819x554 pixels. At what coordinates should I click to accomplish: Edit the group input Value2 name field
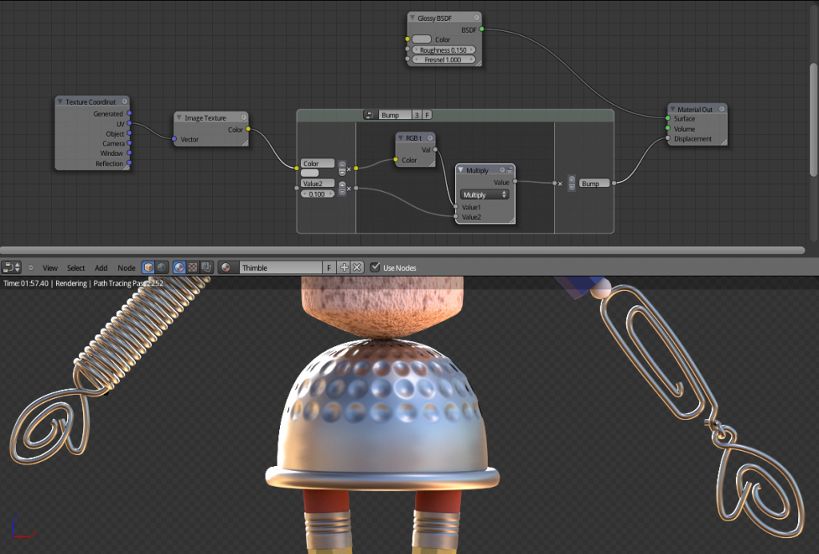click(x=318, y=183)
